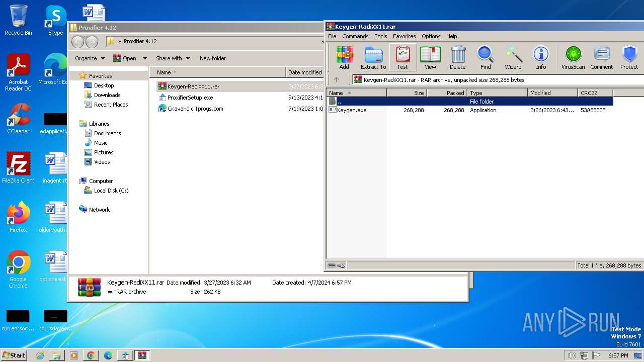Viewport: 644px width, 362px height.
Task: Open Internet Explorer from taskbar
Action: [40, 355]
